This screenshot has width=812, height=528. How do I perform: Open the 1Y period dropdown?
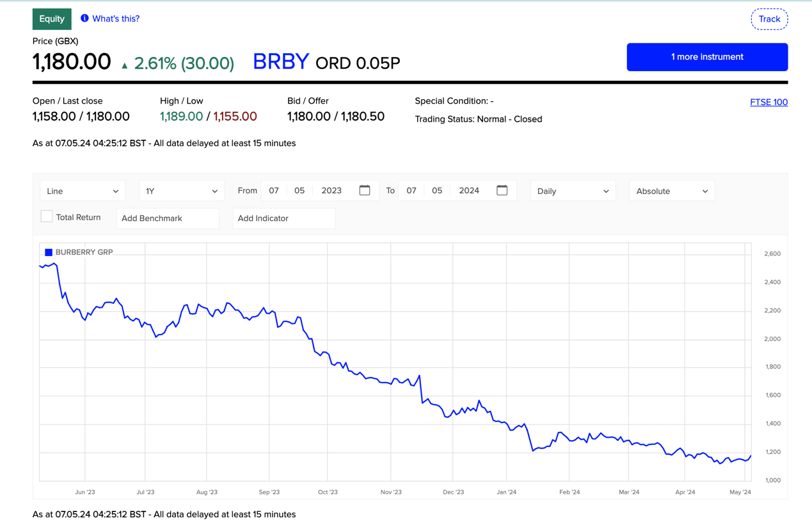point(182,191)
